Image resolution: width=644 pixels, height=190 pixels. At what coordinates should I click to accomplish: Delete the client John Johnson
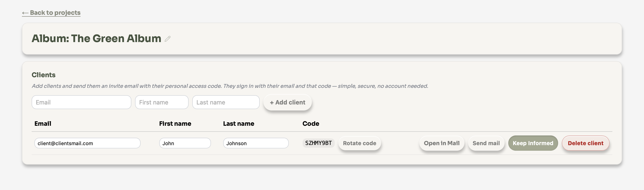585,143
